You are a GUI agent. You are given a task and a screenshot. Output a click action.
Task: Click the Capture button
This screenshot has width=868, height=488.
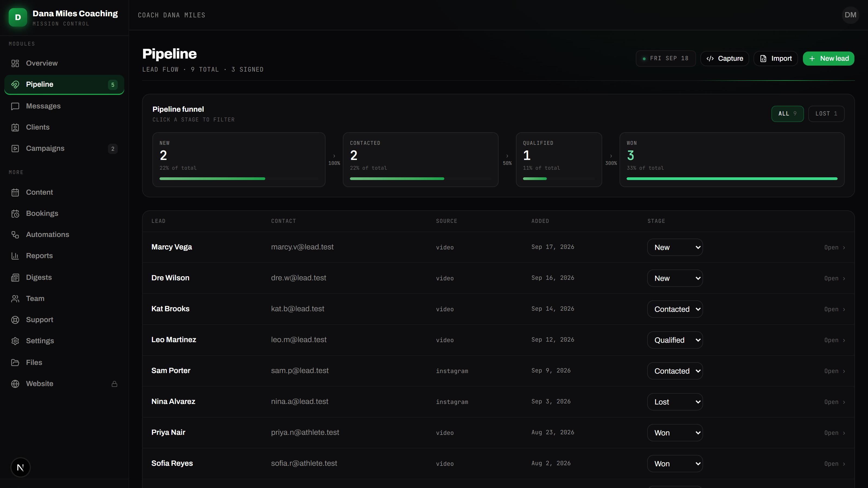click(x=725, y=59)
